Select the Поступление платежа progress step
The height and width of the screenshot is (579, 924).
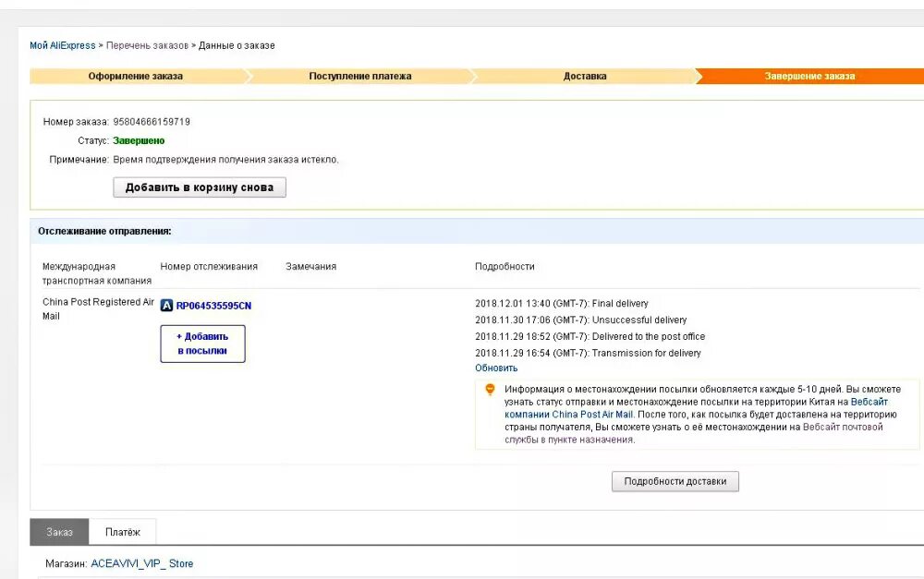pyautogui.click(x=360, y=76)
